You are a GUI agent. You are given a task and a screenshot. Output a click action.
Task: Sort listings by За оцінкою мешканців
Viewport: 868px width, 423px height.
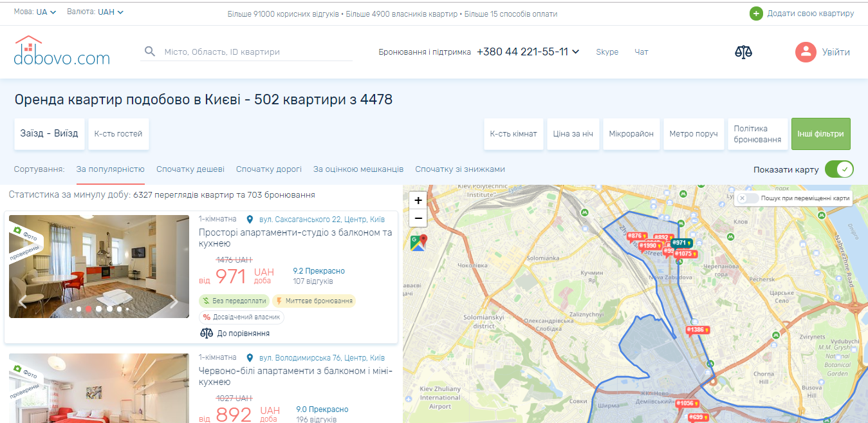(358, 169)
